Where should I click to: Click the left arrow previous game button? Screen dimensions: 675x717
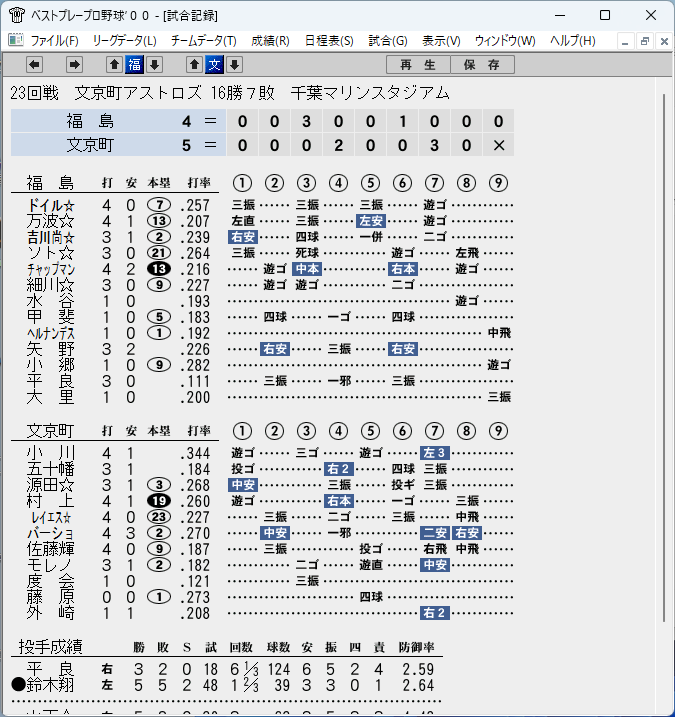[x=34, y=64]
